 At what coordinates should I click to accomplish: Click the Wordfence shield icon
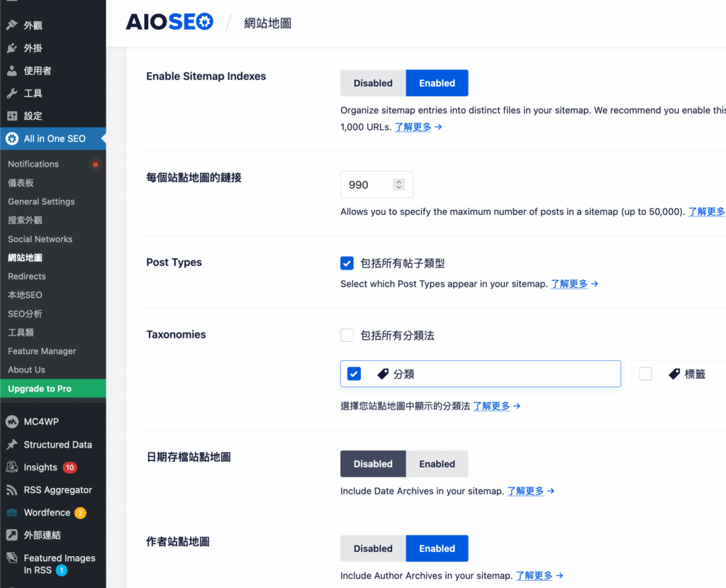click(x=12, y=513)
